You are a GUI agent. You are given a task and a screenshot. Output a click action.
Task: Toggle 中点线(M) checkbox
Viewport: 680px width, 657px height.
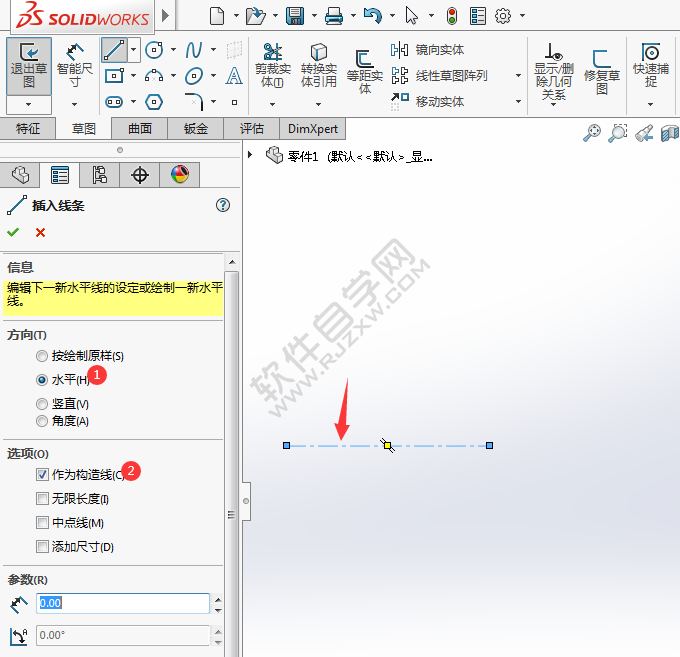pyautogui.click(x=42, y=523)
